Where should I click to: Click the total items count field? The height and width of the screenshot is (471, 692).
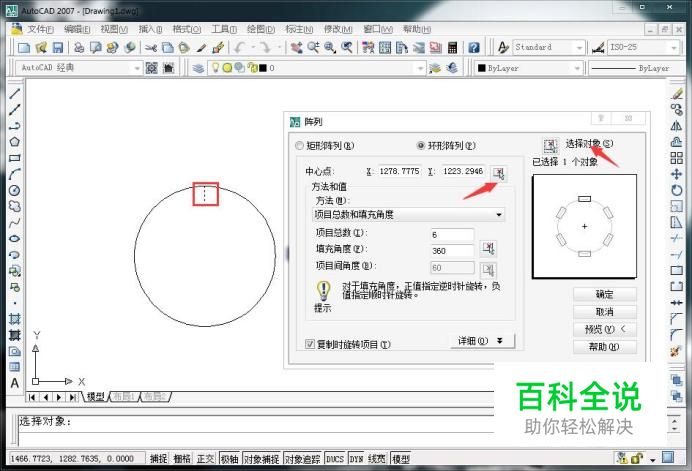point(452,234)
